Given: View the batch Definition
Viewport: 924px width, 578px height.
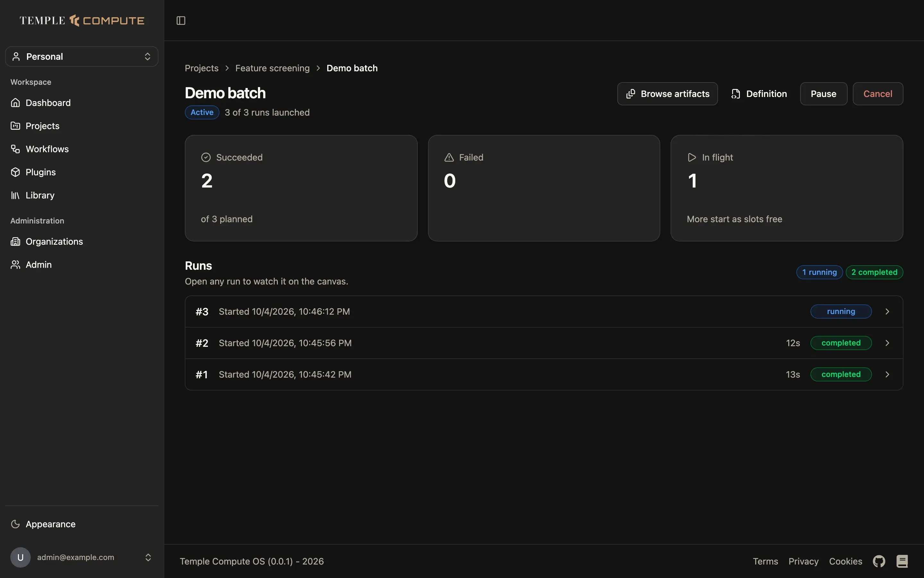Looking at the screenshot, I should (759, 94).
